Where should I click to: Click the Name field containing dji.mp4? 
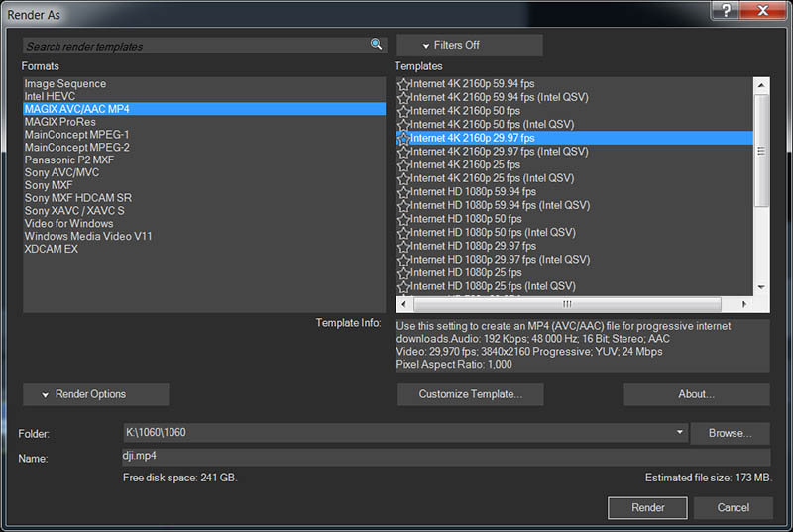tap(446, 457)
